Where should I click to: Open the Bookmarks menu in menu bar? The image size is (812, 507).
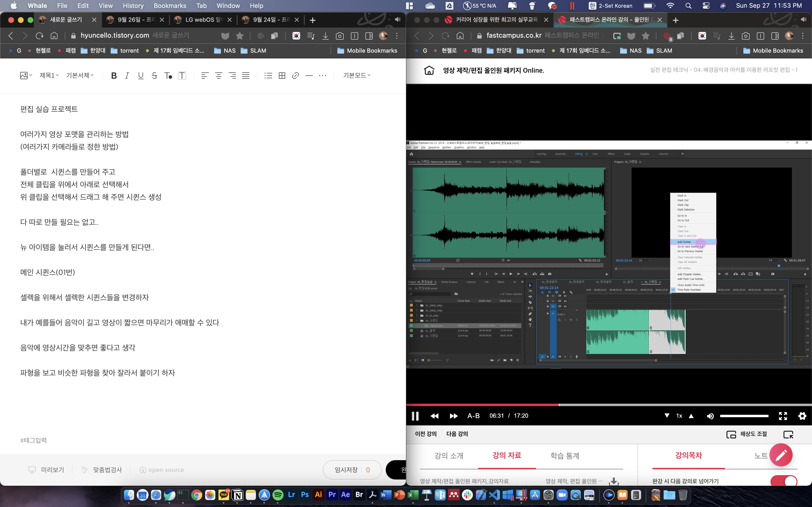[x=170, y=6]
